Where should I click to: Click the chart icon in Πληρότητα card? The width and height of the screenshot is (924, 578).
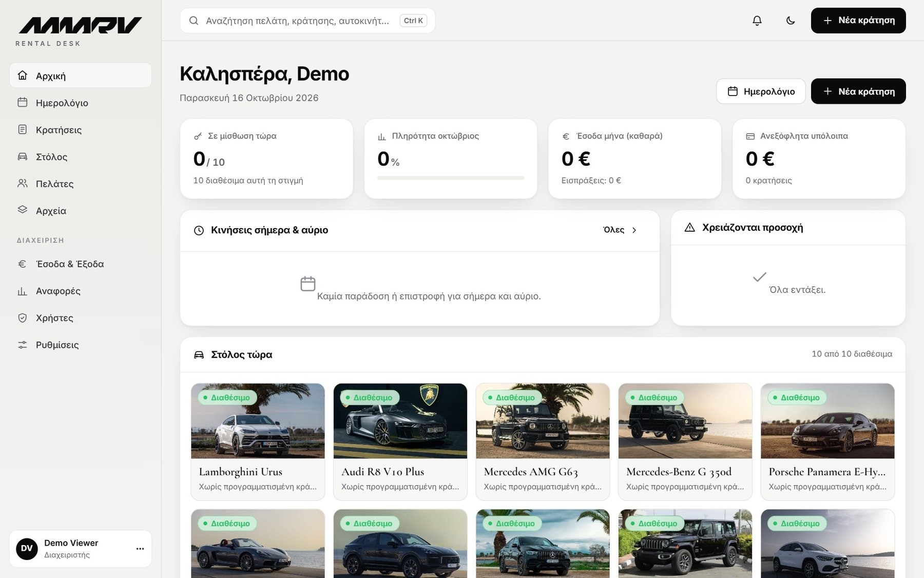click(382, 136)
